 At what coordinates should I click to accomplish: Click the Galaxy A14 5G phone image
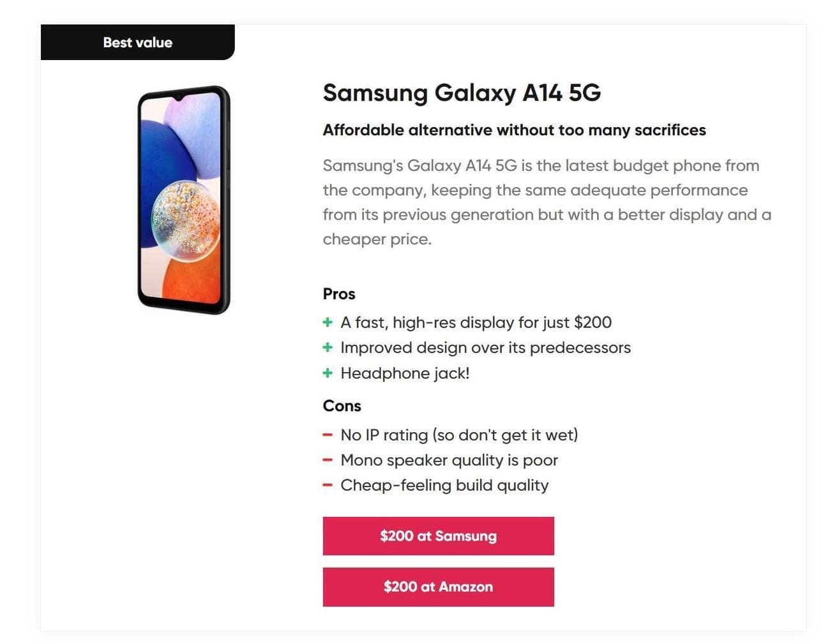pyautogui.click(x=184, y=200)
